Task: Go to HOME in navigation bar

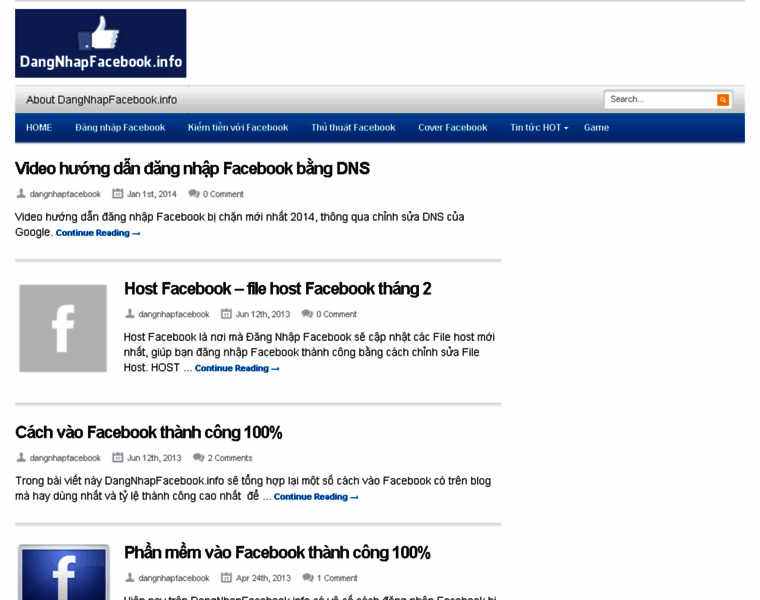Action: tap(39, 127)
